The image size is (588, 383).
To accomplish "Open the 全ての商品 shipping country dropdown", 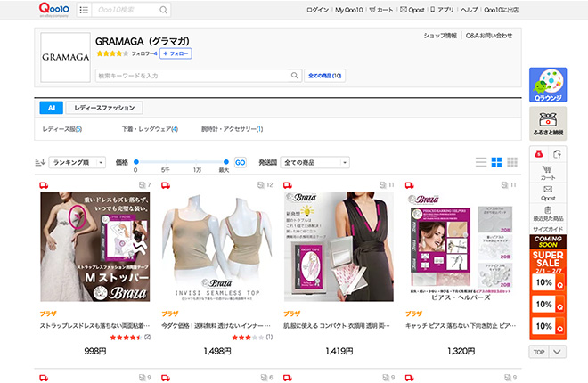I will coord(315,162).
